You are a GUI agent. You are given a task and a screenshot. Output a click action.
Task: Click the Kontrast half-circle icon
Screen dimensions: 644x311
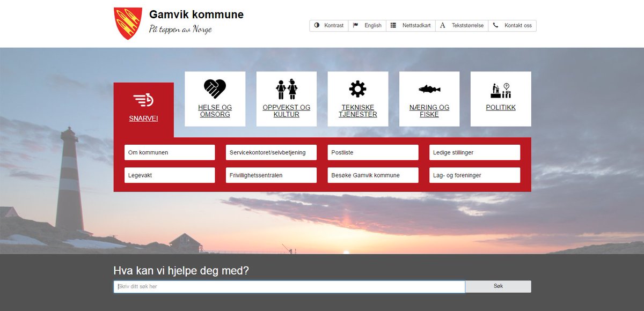point(317,25)
